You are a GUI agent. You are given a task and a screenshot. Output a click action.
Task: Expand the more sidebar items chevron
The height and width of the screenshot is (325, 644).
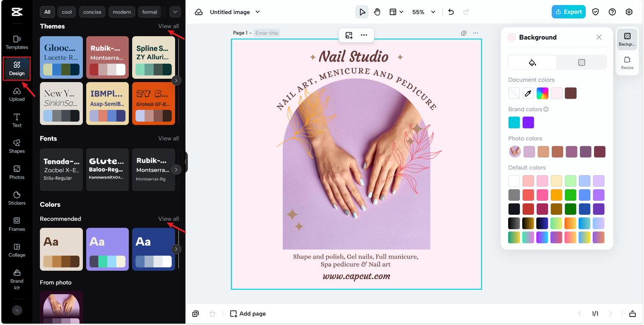17,310
